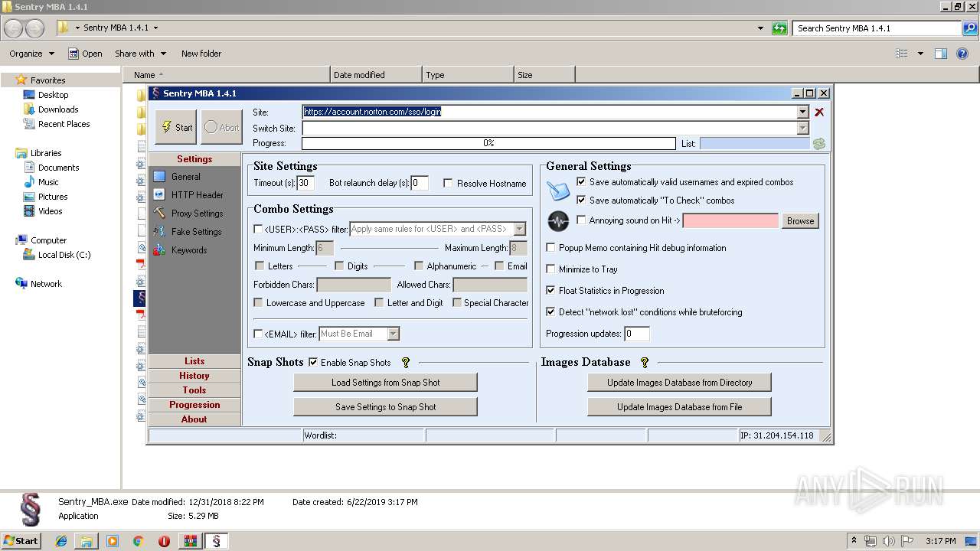The image size is (980, 551).
Task: Uncheck Float Statistics in Progression
Action: (x=550, y=291)
